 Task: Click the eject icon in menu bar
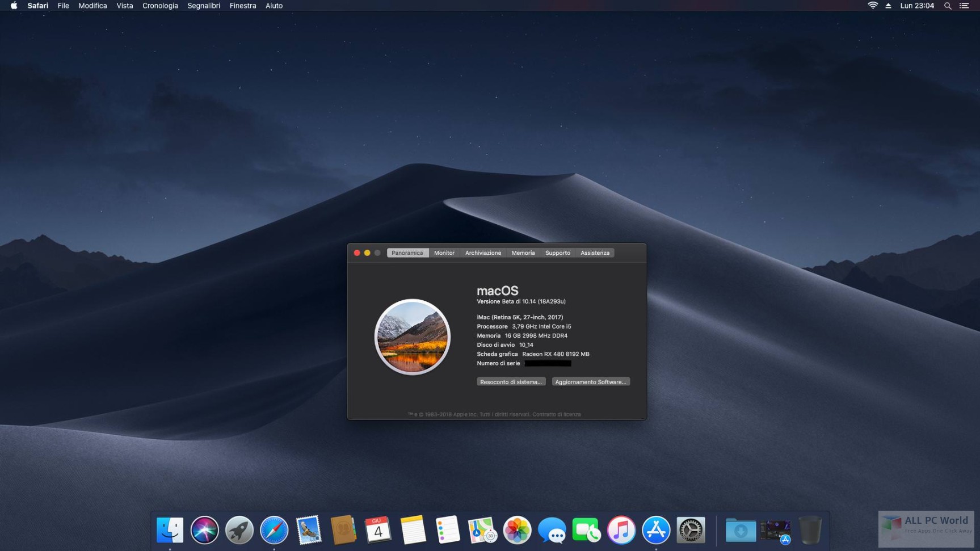pos(889,6)
